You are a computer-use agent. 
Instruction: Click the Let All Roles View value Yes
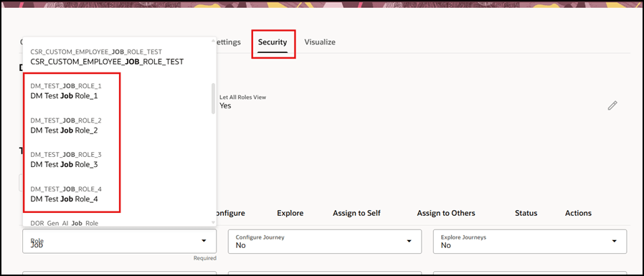[225, 105]
